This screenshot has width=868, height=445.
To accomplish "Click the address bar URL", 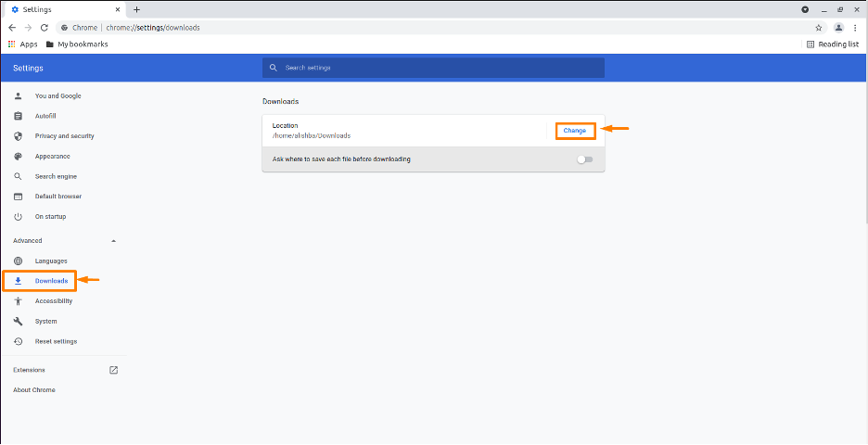I will [x=153, y=28].
